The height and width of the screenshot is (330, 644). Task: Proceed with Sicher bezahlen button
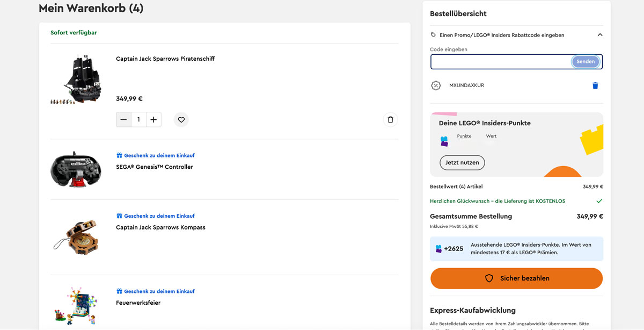click(x=516, y=278)
